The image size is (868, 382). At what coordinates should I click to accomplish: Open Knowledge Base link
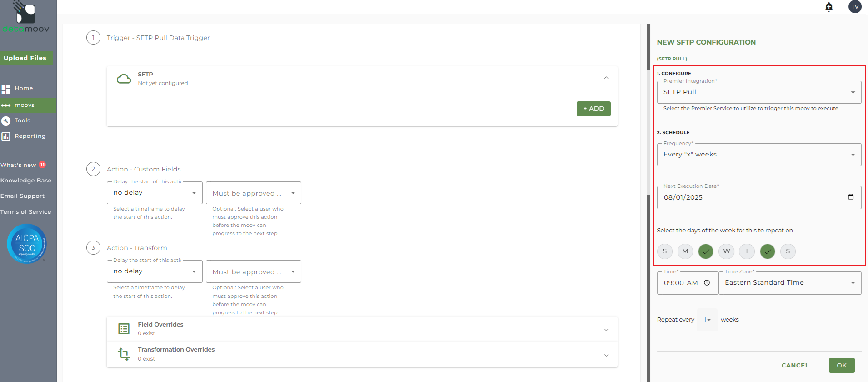[26, 181]
